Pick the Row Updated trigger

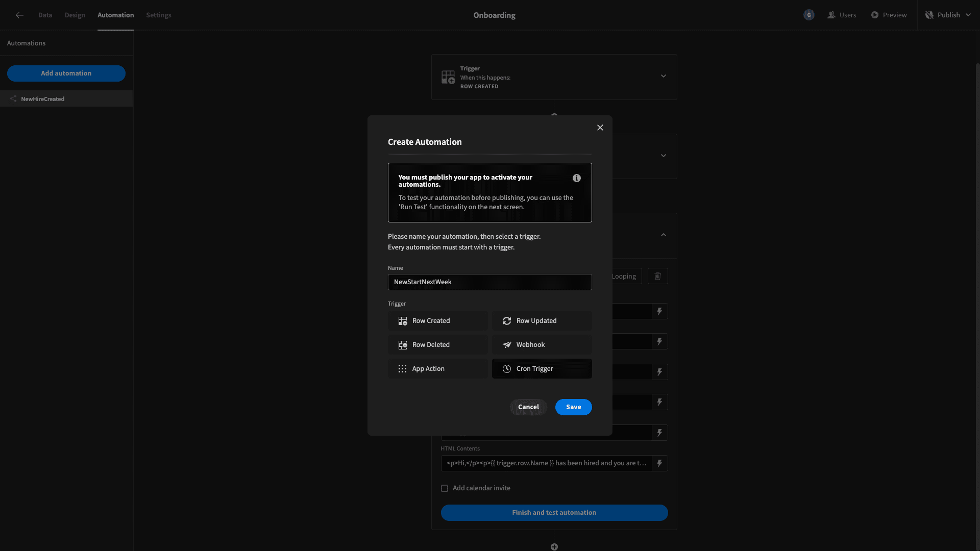point(542,321)
